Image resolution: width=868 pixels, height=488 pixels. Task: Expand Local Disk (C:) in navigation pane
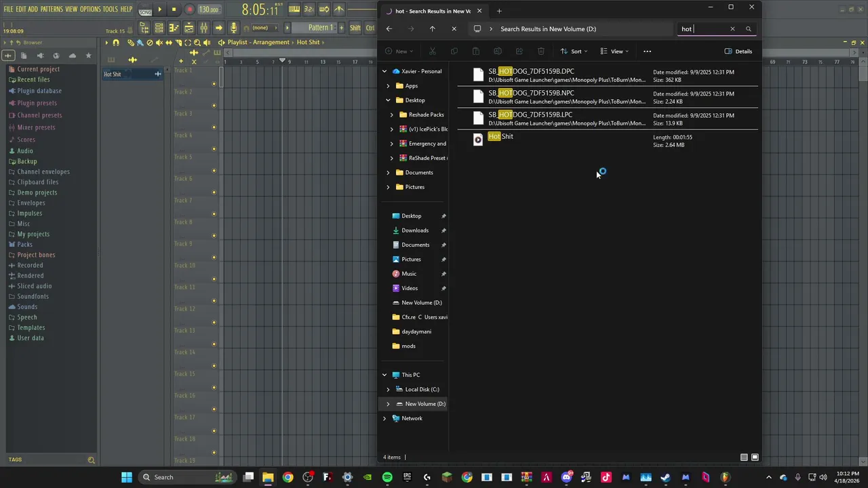[x=388, y=390]
